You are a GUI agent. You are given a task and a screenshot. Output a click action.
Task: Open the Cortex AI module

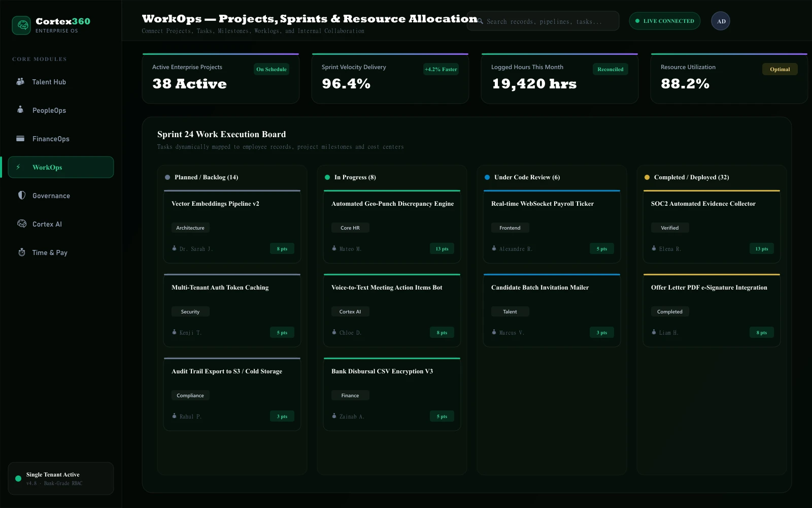click(61, 224)
